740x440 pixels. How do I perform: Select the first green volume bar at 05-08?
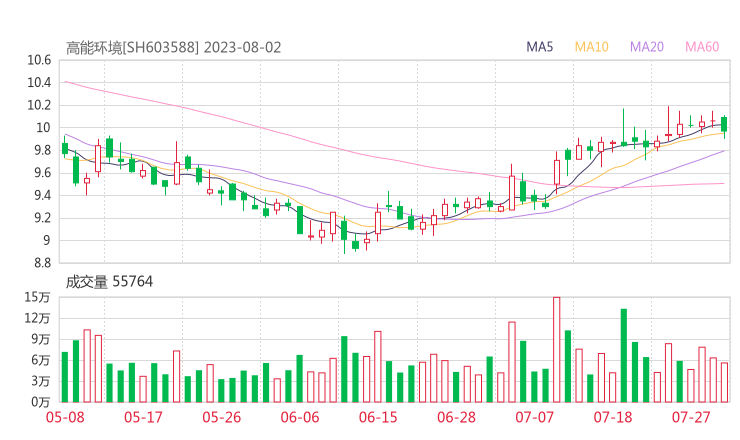[x=65, y=377]
